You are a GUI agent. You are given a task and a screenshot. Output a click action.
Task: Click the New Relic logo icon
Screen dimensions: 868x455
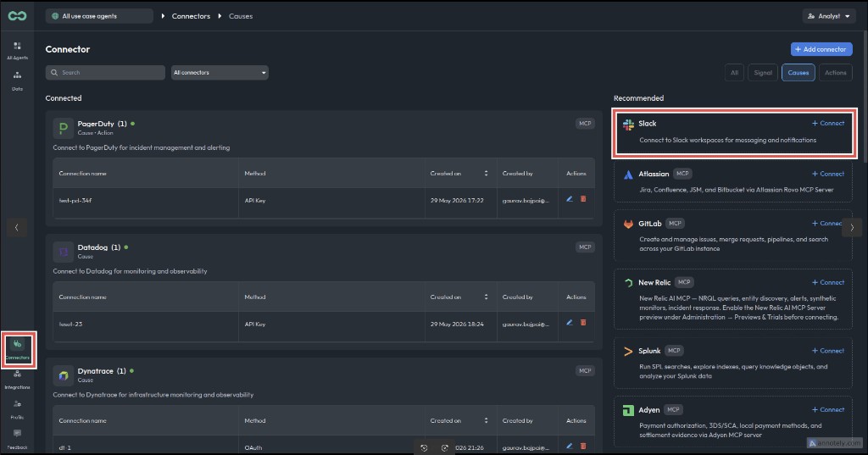pos(628,283)
